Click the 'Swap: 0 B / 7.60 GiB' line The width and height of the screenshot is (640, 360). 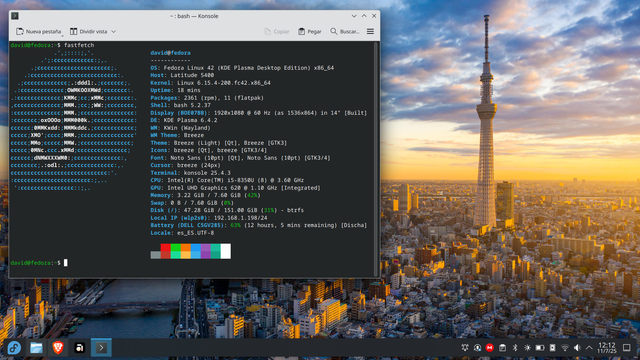192,203
